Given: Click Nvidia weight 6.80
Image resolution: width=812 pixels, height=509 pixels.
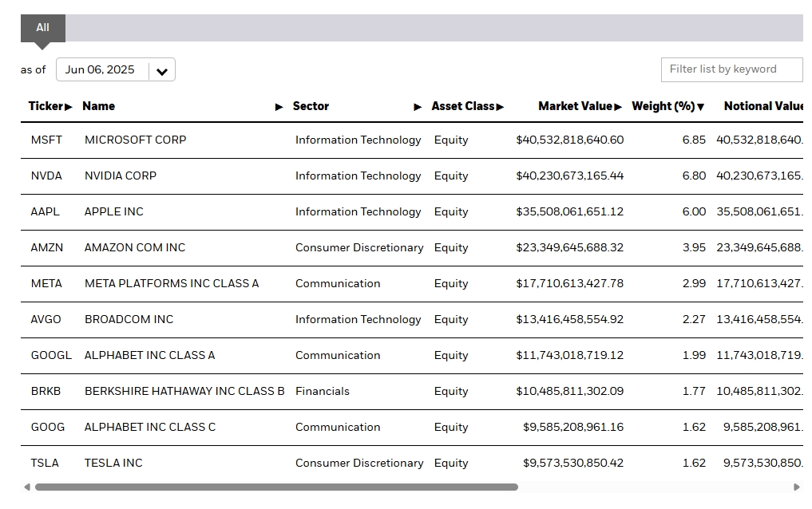Looking at the screenshot, I should click(694, 176).
